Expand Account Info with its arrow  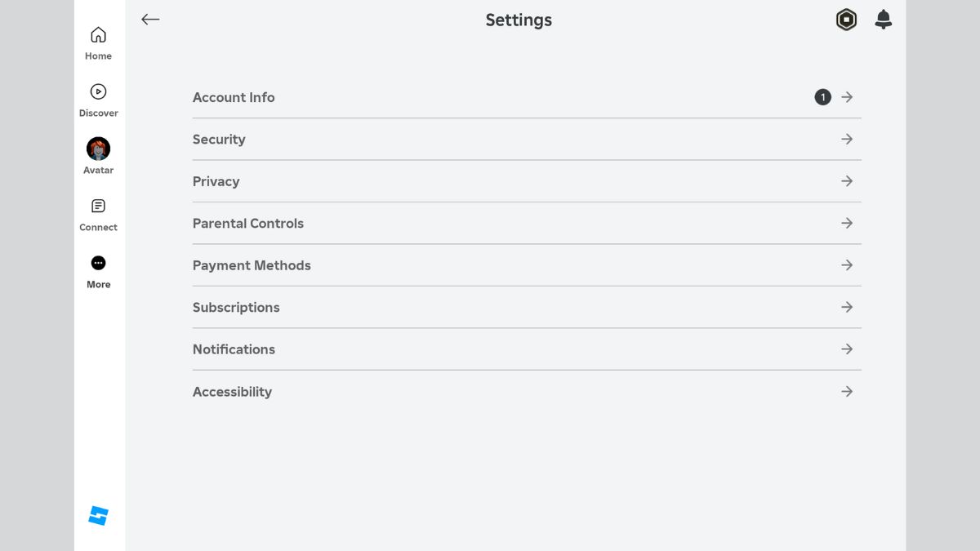[x=847, y=97]
